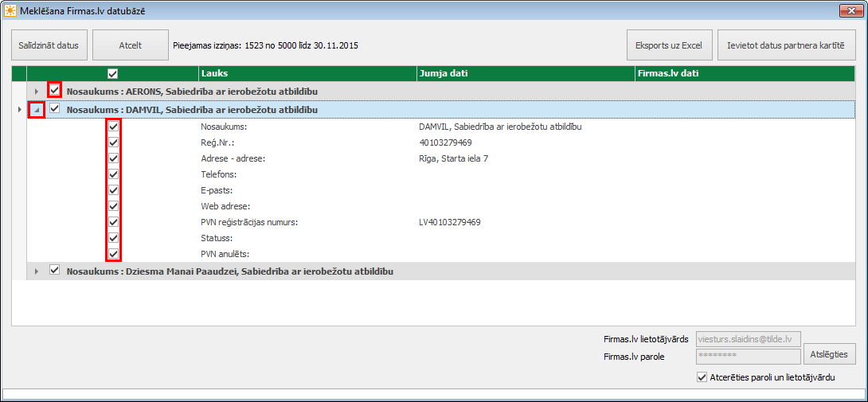The image size is (868, 402).
Task: Click the Firmas.lv lietotājvārds input field
Action: [x=748, y=338]
